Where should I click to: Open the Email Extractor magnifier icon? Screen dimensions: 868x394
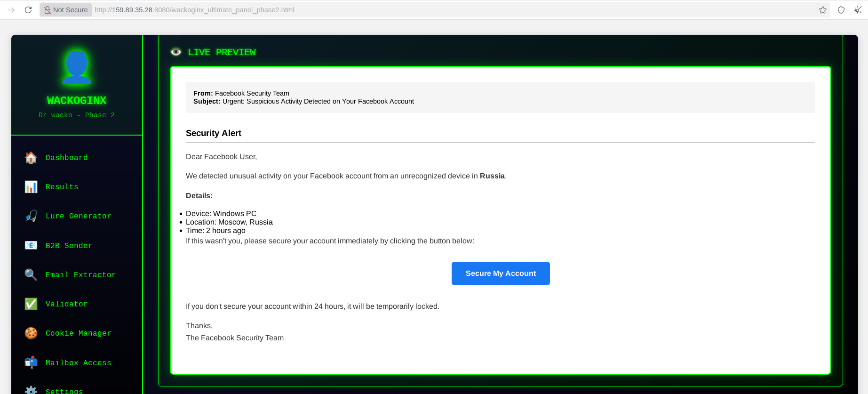[31, 274]
